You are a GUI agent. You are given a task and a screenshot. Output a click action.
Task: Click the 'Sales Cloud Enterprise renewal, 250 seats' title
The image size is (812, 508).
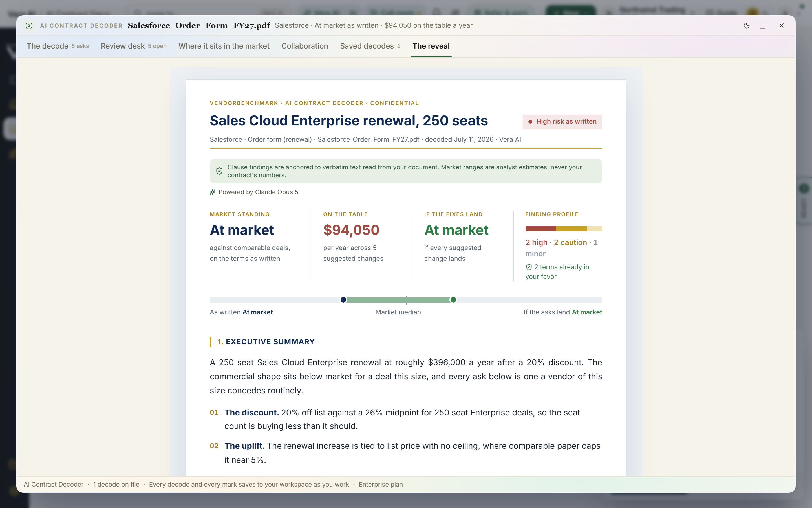click(348, 121)
